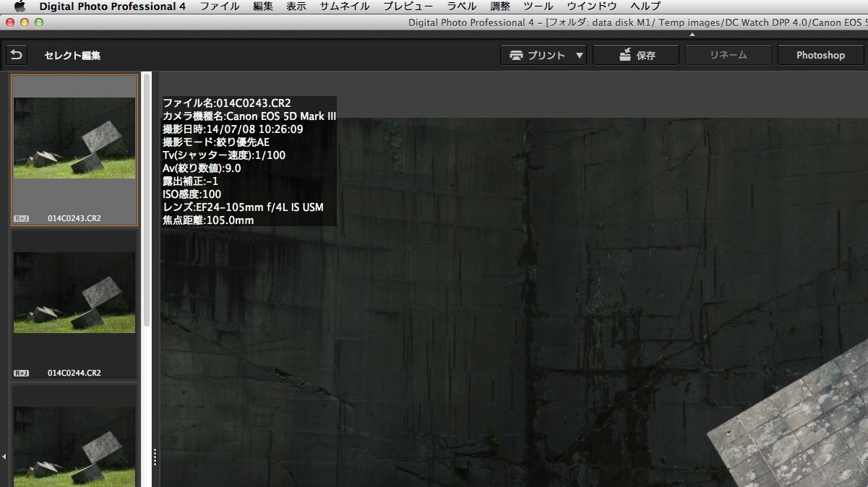Open the 編集 menu
The image size is (868, 487).
[x=263, y=6]
